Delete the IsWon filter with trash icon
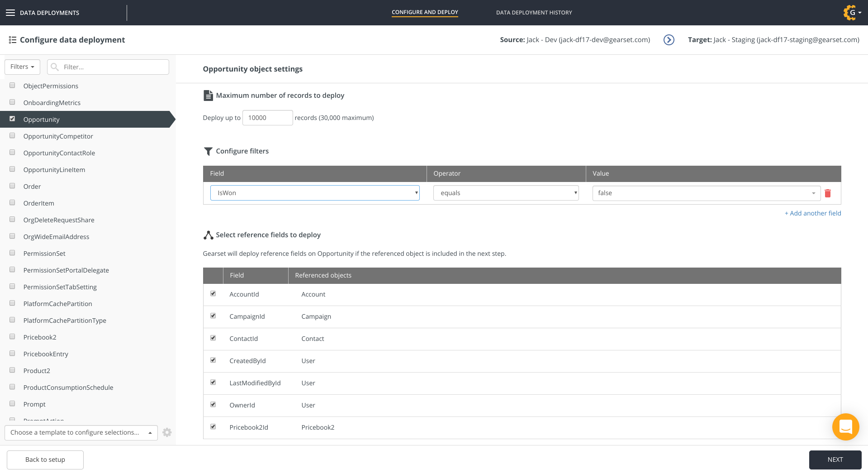 [x=828, y=193]
